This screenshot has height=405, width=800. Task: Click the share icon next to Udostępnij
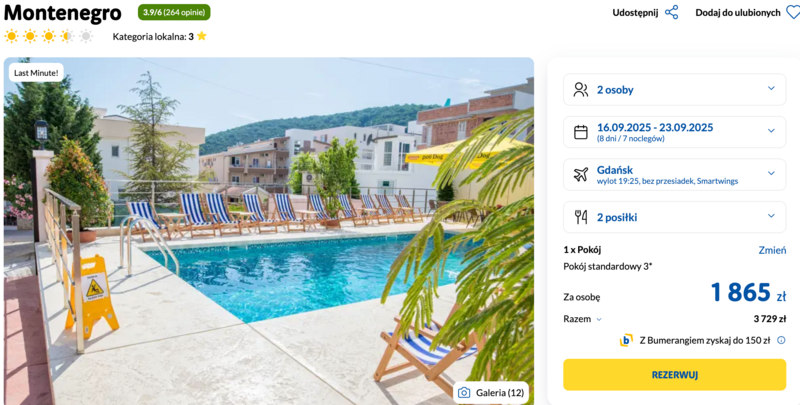pyautogui.click(x=671, y=13)
